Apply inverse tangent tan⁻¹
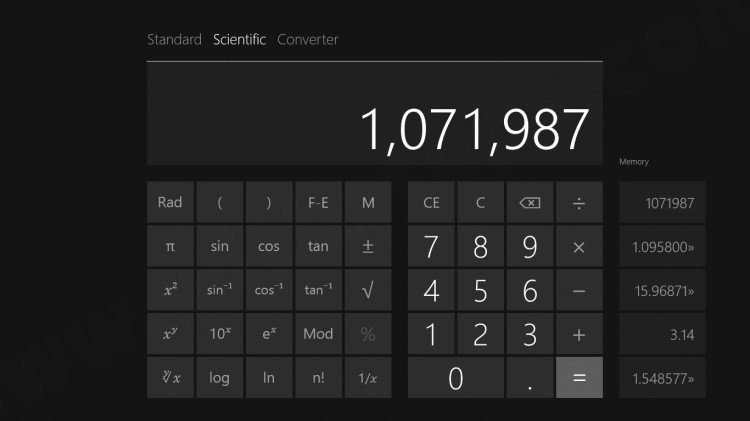750x421 pixels. (318, 290)
